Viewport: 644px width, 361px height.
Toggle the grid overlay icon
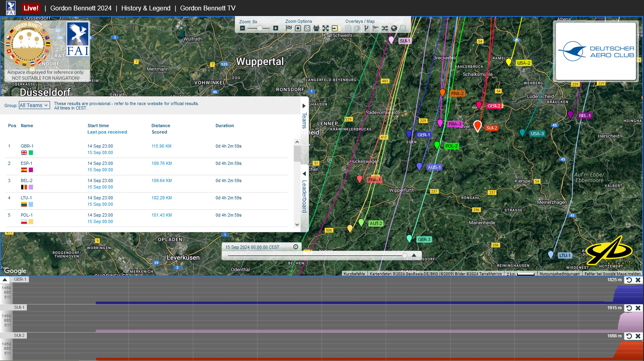click(x=348, y=28)
